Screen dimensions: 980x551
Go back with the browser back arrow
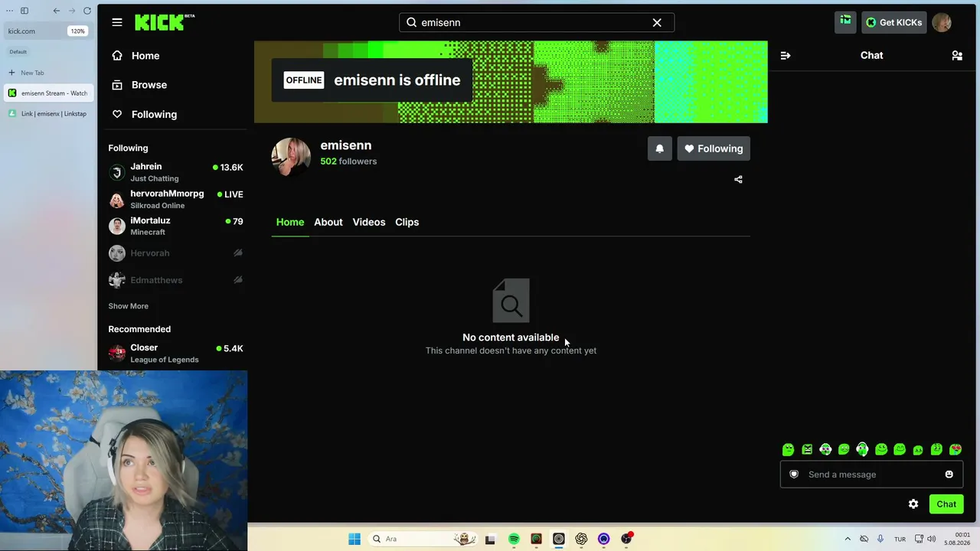click(x=57, y=11)
